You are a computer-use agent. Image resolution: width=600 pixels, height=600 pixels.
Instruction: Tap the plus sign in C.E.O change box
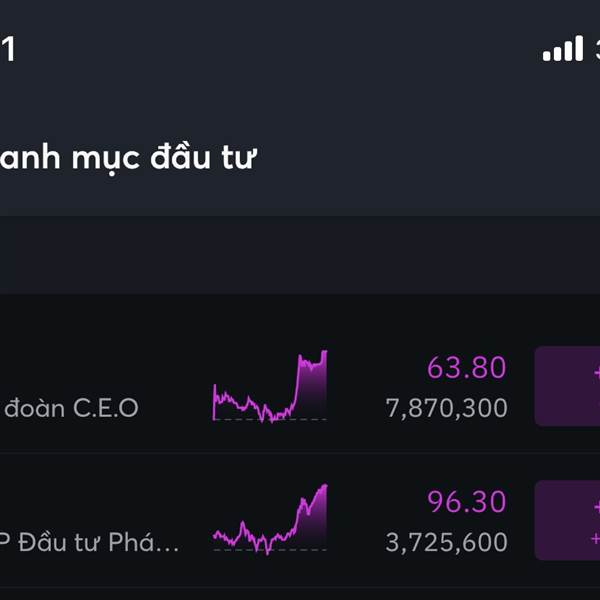pos(597,373)
